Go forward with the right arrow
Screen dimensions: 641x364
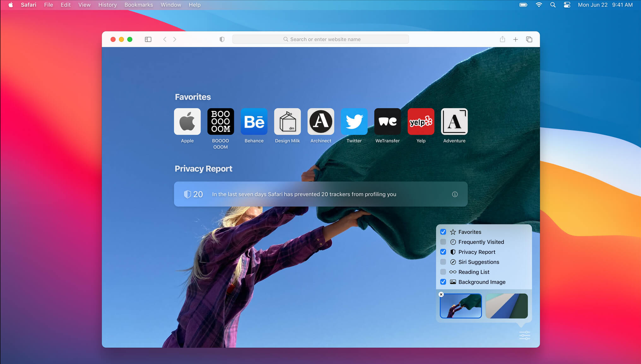click(175, 39)
